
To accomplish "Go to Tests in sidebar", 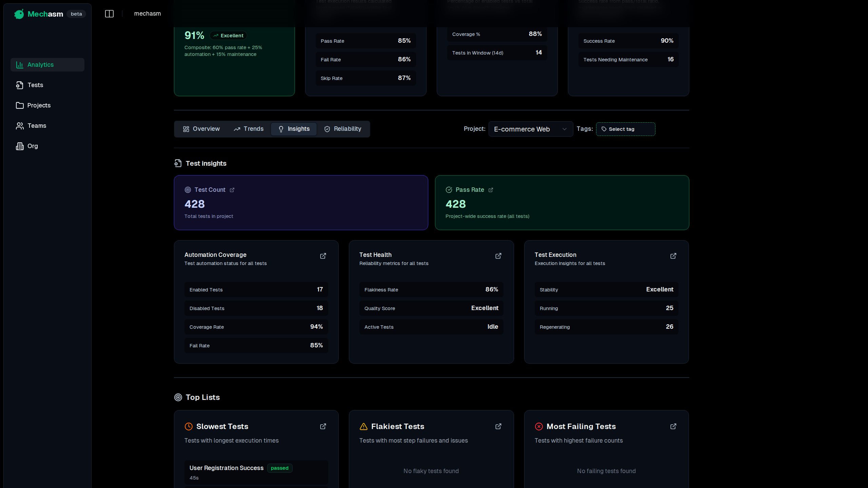I will (35, 85).
